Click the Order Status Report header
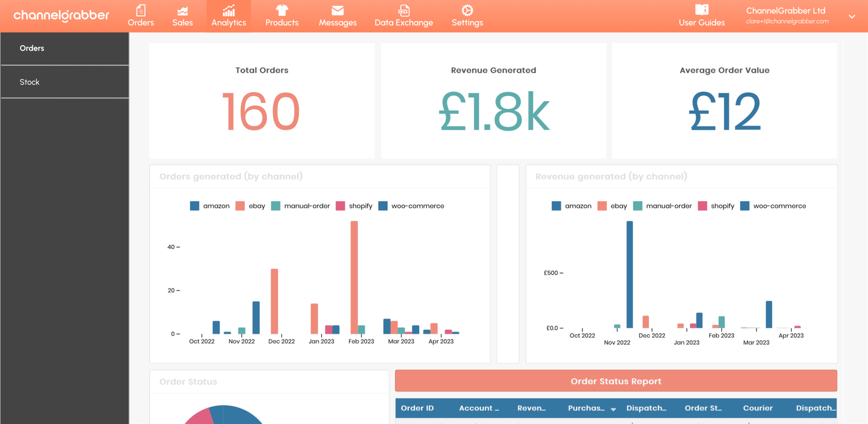Screen dimensions: 868x424 coord(616,381)
